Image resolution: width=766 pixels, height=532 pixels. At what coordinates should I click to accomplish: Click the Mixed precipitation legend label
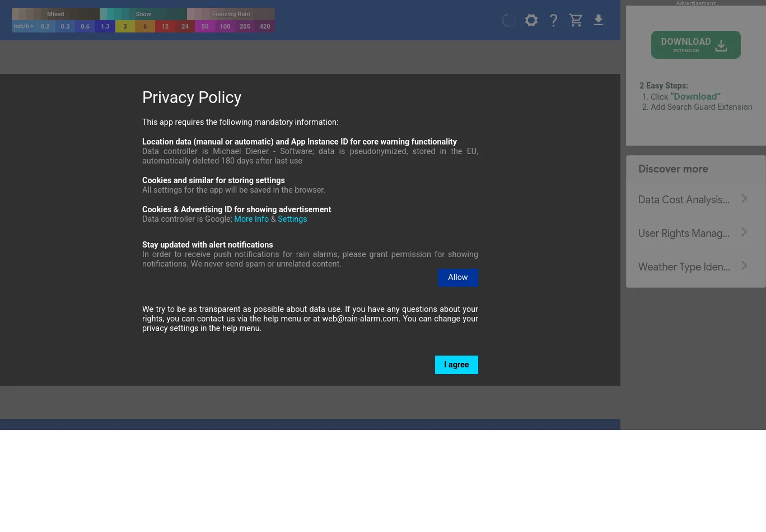(x=55, y=14)
